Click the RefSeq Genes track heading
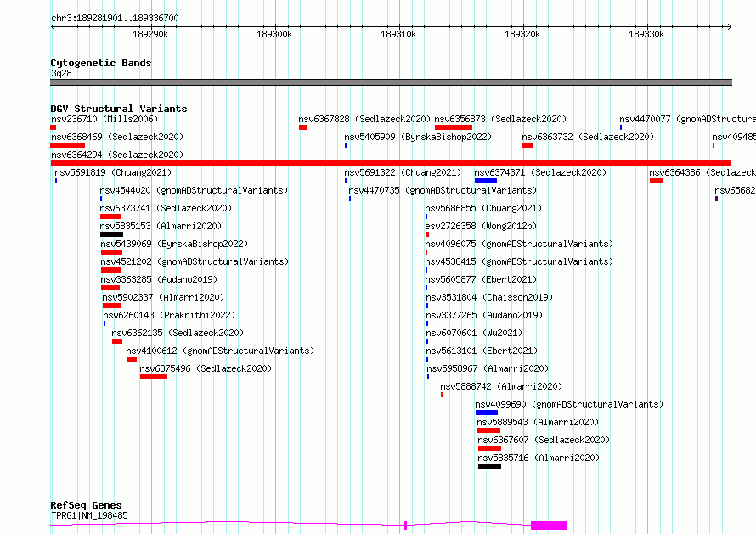756x534 pixels. tap(87, 506)
